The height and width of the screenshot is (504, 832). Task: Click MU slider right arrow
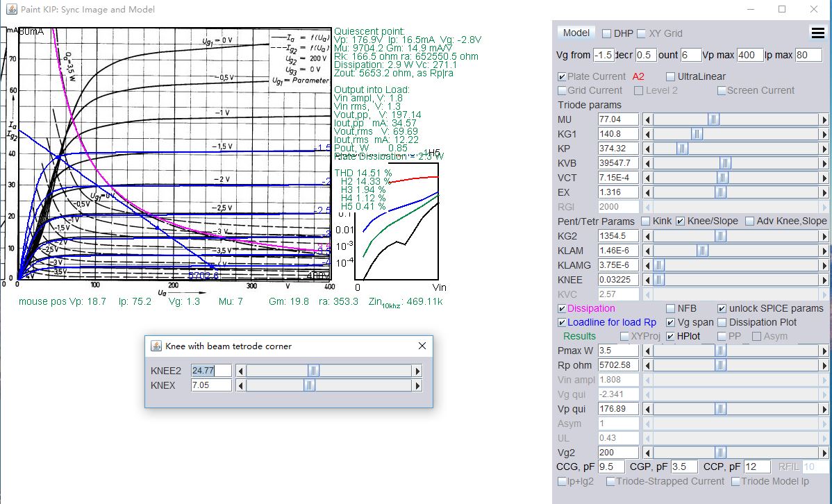pos(824,119)
